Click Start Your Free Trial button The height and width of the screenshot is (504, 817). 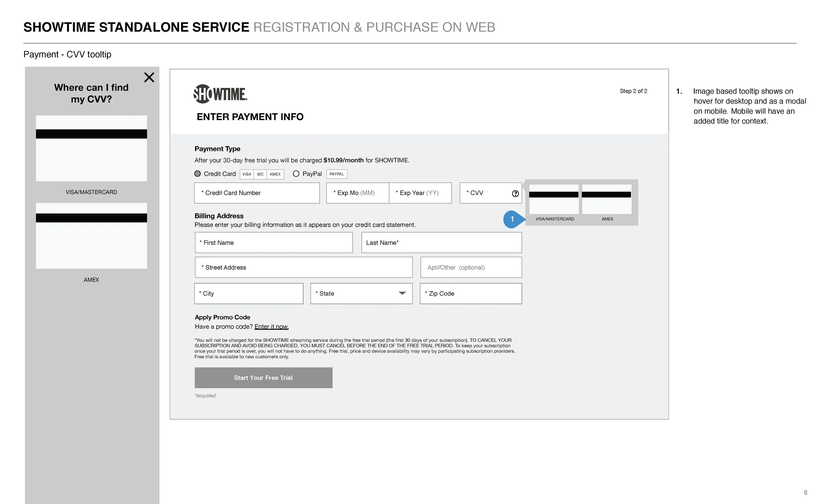(263, 378)
